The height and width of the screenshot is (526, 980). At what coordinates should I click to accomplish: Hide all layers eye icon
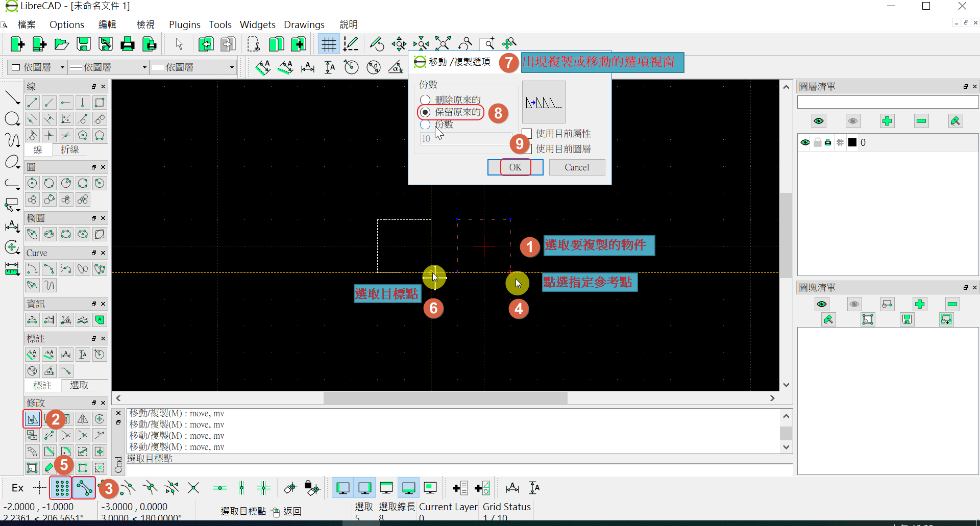click(x=853, y=121)
